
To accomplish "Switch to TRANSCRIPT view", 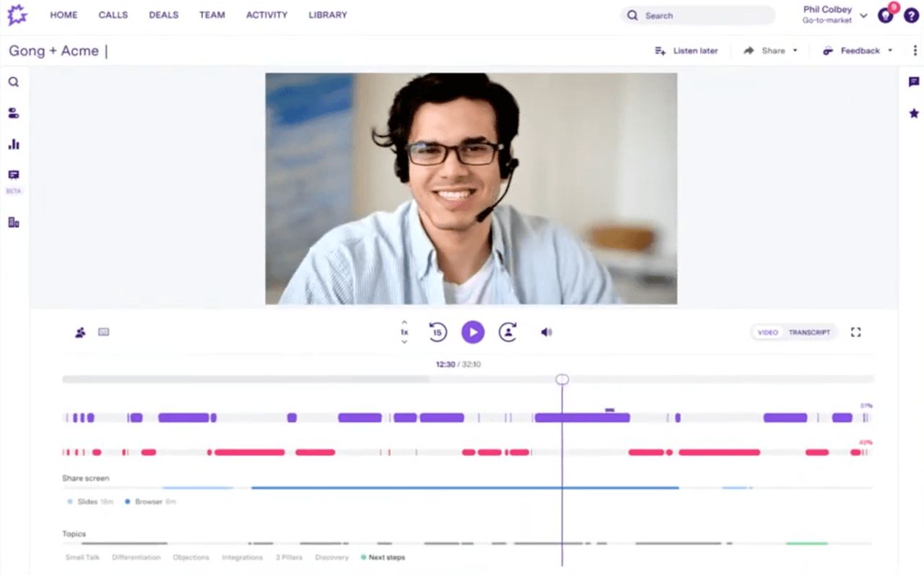I will point(809,333).
